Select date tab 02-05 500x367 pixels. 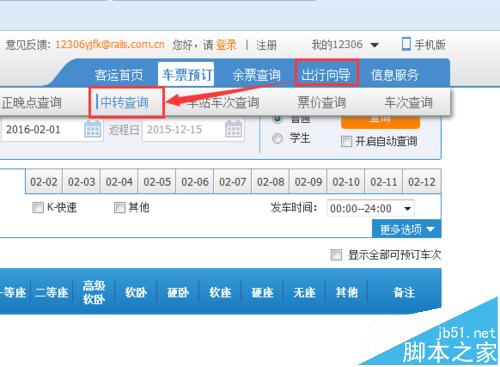pos(157,182)
